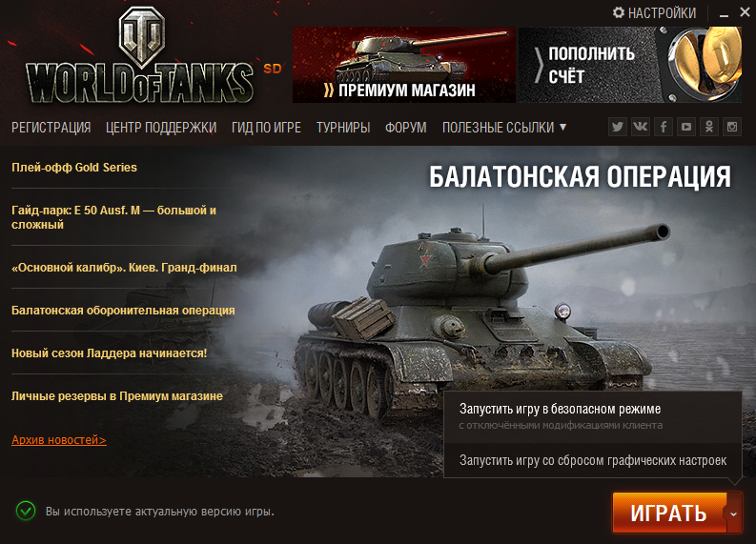Viewport: 756px width, 544px height.
Task: Click the World of Tanks logo
Action: coord(140,57)
